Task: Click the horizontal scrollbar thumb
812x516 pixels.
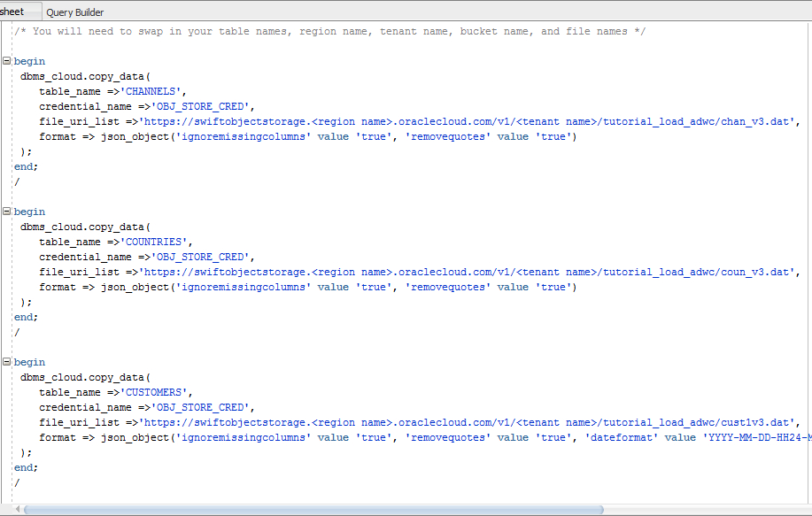Action: pyautogui.click(x=313, y=510)
